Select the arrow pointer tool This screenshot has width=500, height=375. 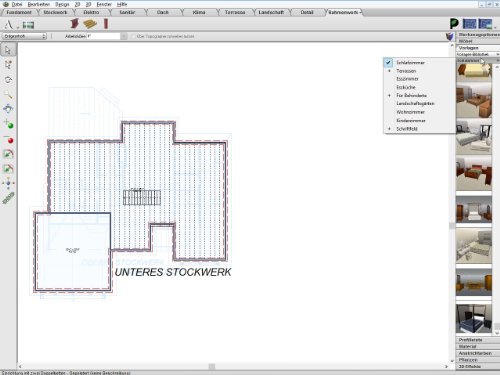[x=8, y=50]
